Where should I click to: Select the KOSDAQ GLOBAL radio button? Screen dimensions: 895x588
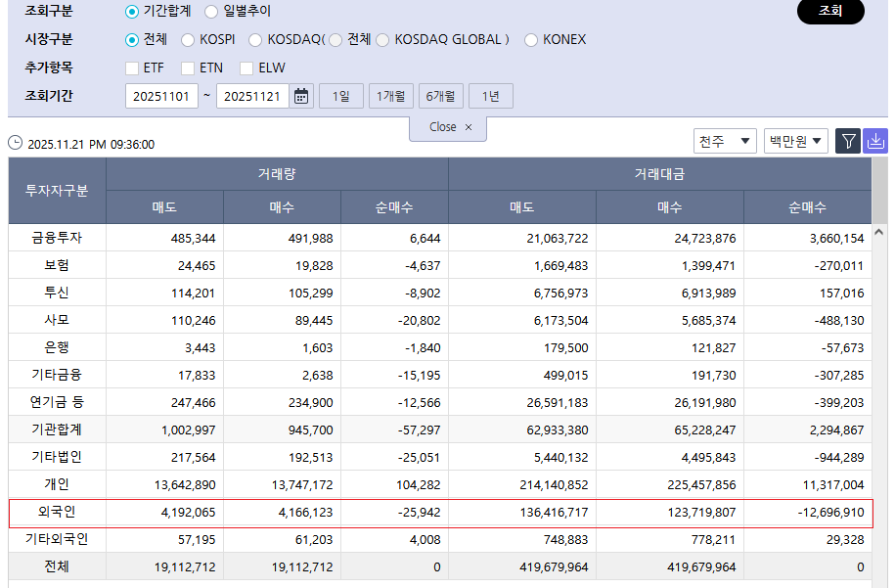(380, 40)
